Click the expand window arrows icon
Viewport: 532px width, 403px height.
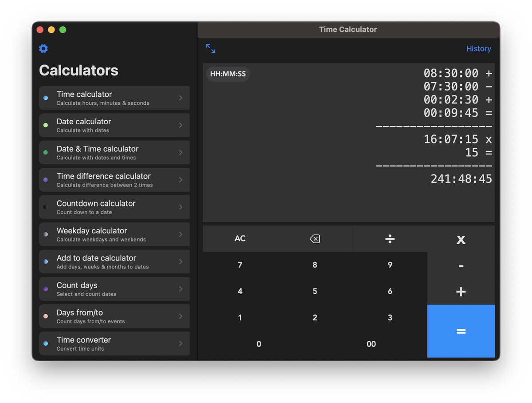[211, 49]
